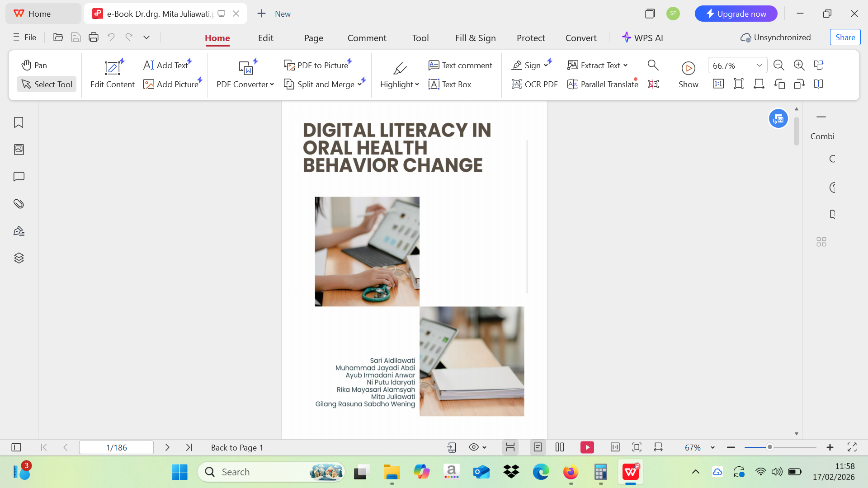868x488 pixels.
Task: Open the layers sidebar panel
Action: [x=19, y=258]
